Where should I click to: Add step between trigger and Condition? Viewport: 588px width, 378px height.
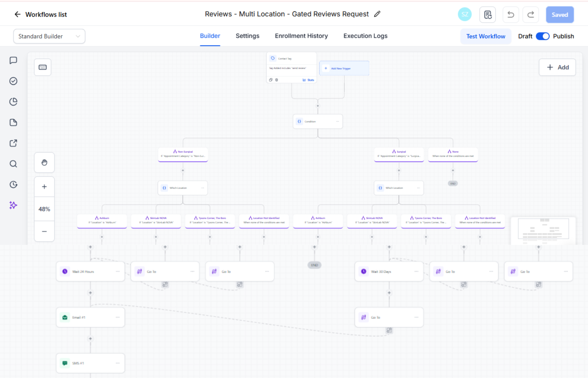click(318, 106)
